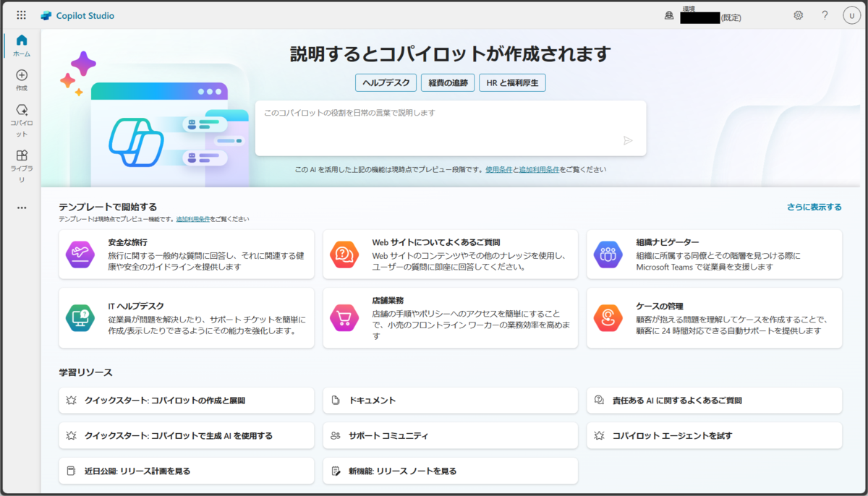Select the ヘルプデスク suggestion chip
Screen dimensions: 868x496
(x=386, y=82)
